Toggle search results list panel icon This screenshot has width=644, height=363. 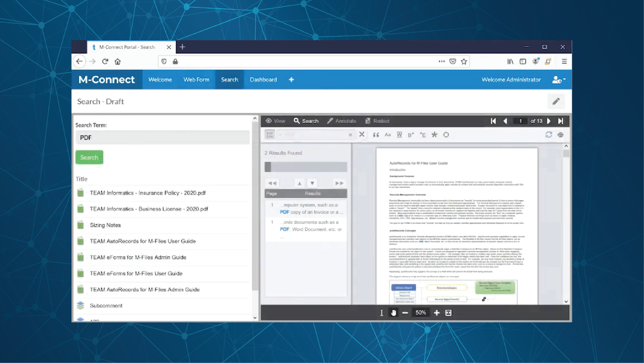click(x=269, y=135)
